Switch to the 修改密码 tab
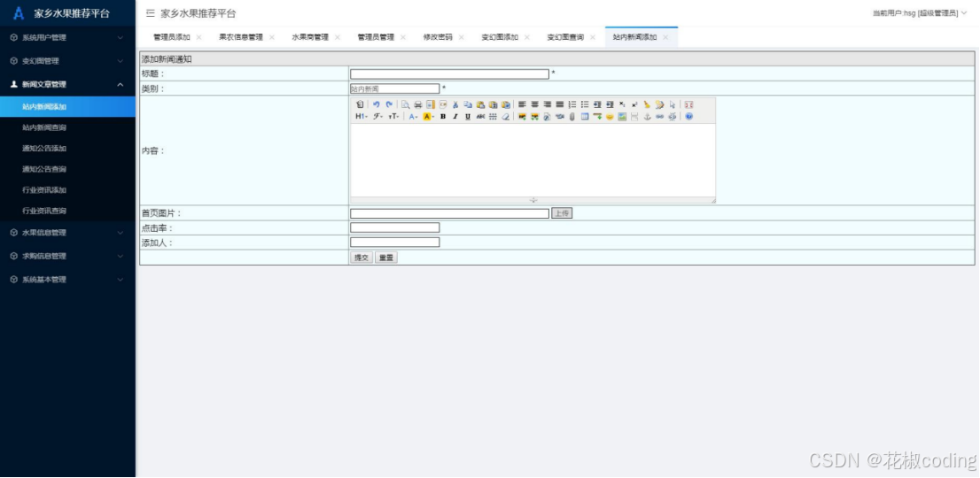980x478 pixels. 438,37
